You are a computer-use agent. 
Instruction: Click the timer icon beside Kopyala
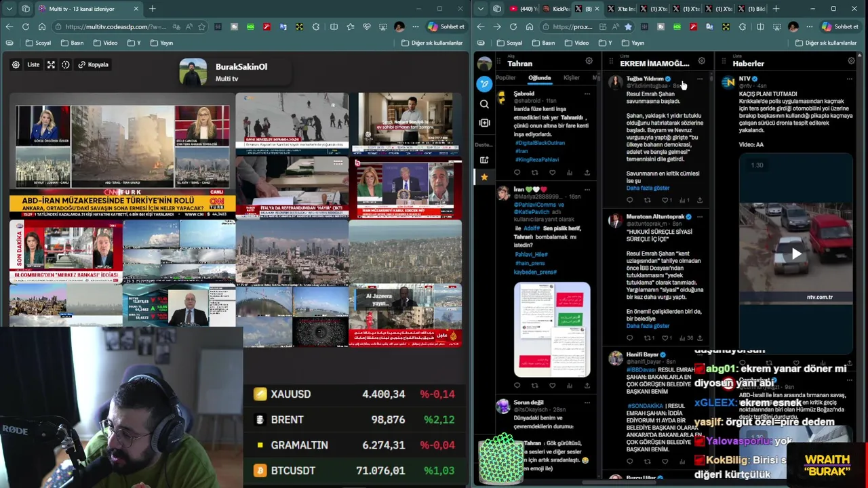click(x=66, y=64)
